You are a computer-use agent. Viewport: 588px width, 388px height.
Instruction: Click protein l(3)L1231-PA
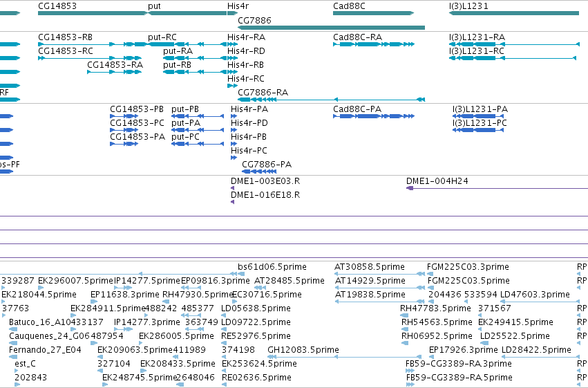478,116
